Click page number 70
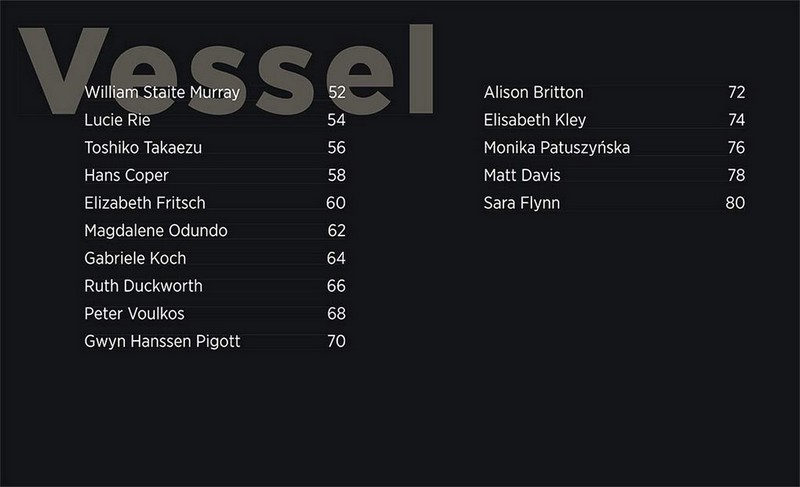Screen dimensions: 800x487 336,342
